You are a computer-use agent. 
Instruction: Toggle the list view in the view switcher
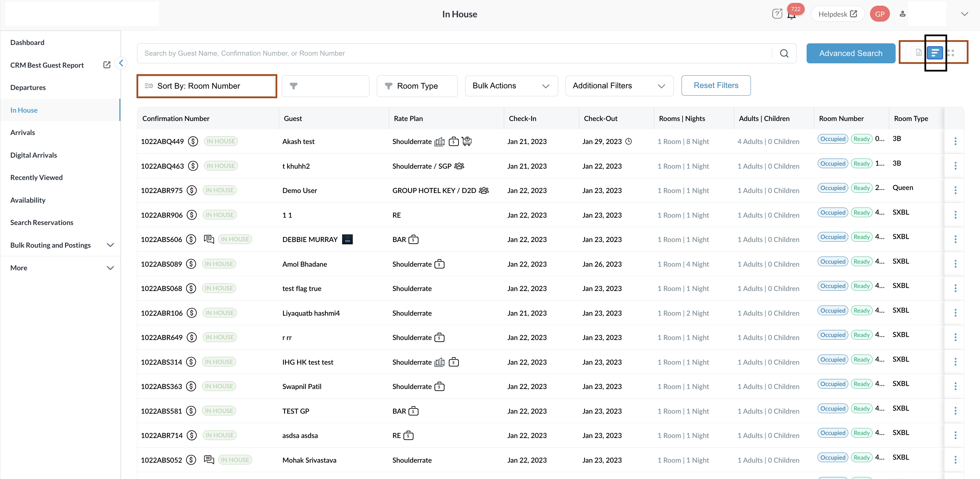936,53
